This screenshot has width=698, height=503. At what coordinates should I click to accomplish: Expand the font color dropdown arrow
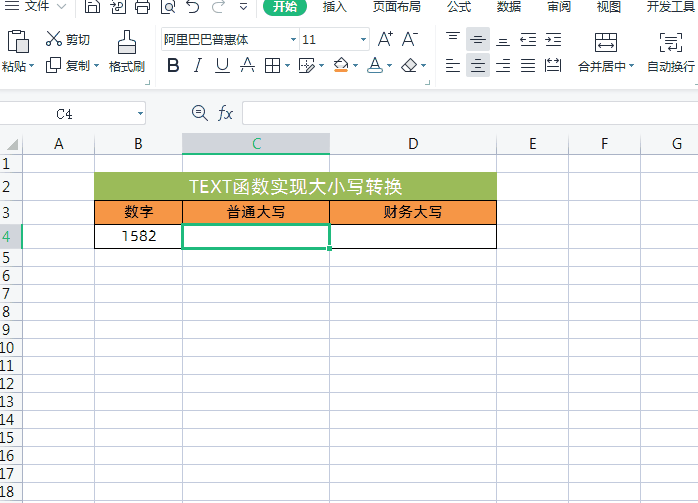click(x=390, y=66)
